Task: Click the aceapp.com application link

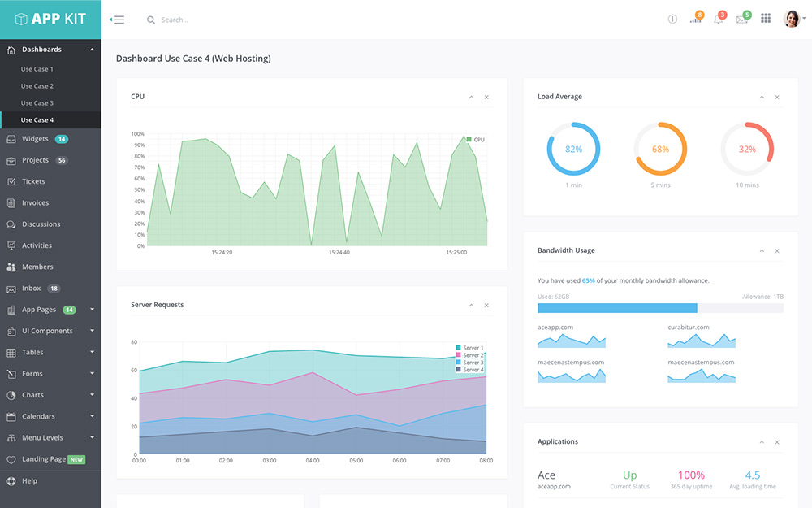Action: 554,487
